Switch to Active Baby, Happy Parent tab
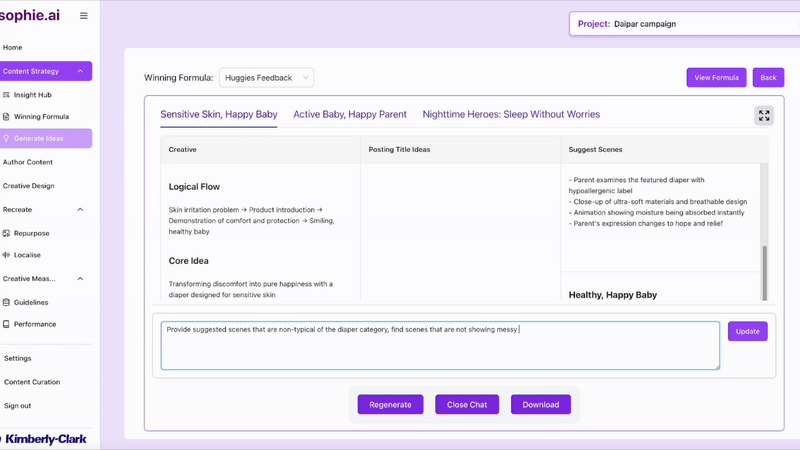 pyautogui.click(x=350, y=114)
